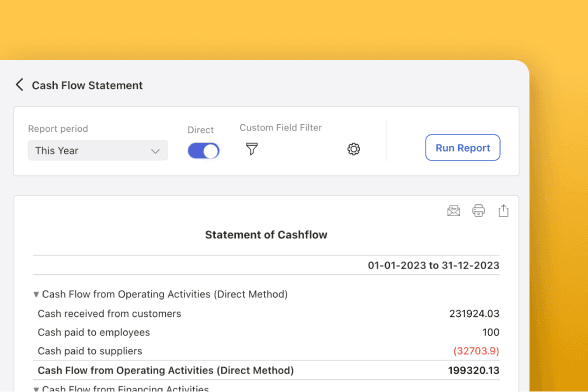Viewport: 588px width, 392px height.
Task: Toggle the Direct method switch
Action: [x=203, y=151]
